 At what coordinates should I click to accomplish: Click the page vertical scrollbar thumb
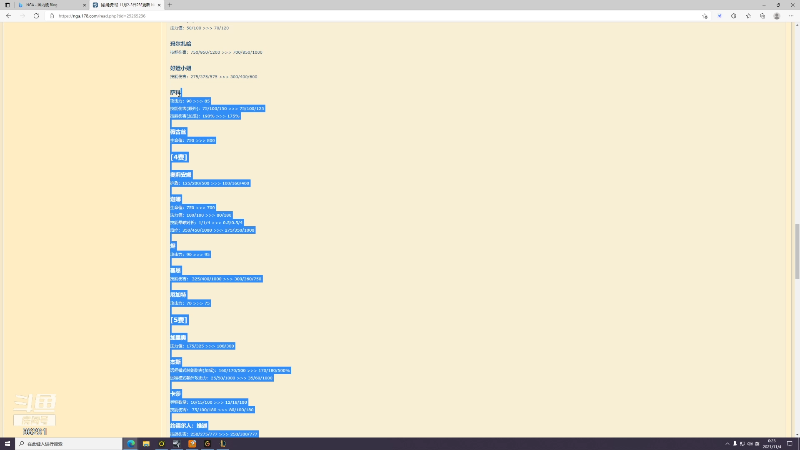click(x=796, y=251)
